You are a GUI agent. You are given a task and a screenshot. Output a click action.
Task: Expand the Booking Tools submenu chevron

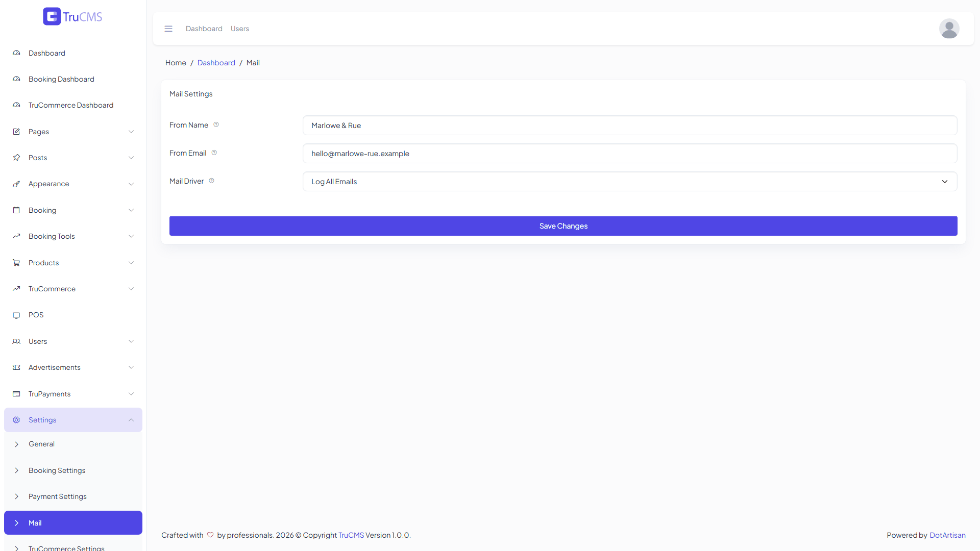pyautogui.click(x=131, y=236)
